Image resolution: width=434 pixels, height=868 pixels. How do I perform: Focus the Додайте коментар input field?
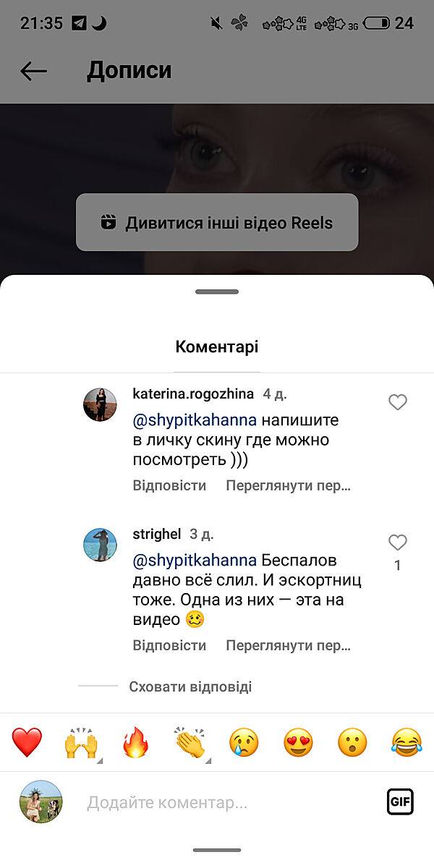point(217,802)
